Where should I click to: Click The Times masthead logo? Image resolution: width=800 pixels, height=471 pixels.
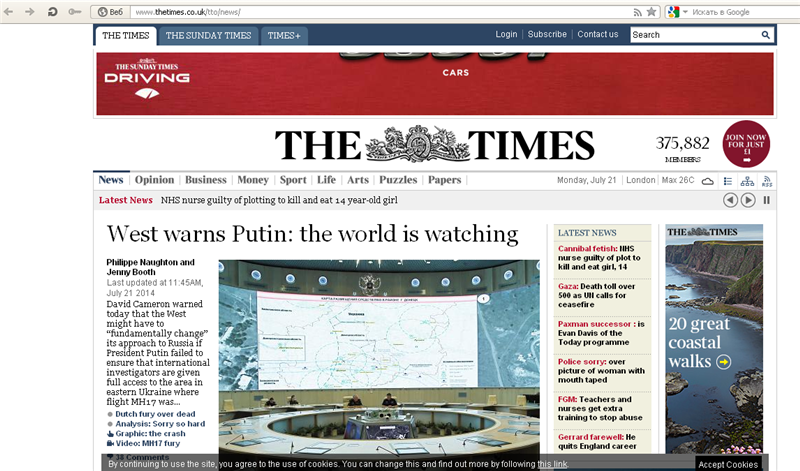[434, 145]
